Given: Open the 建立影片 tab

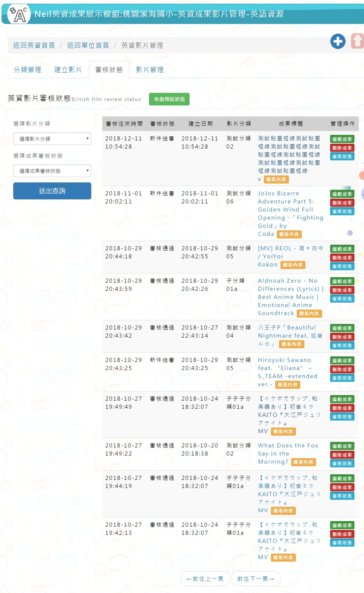Looking at the screenshot, I should point(68,70).
